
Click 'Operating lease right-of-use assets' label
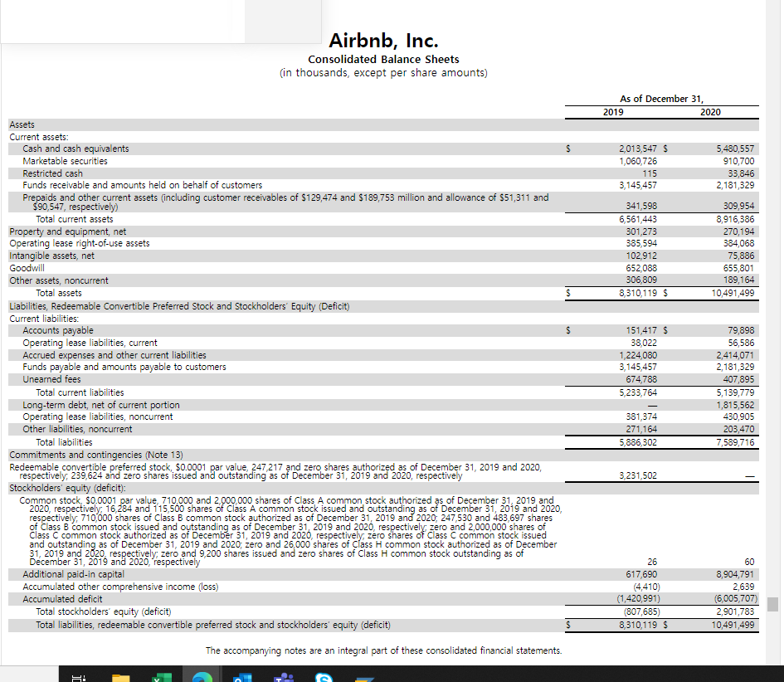click(80, 243)
